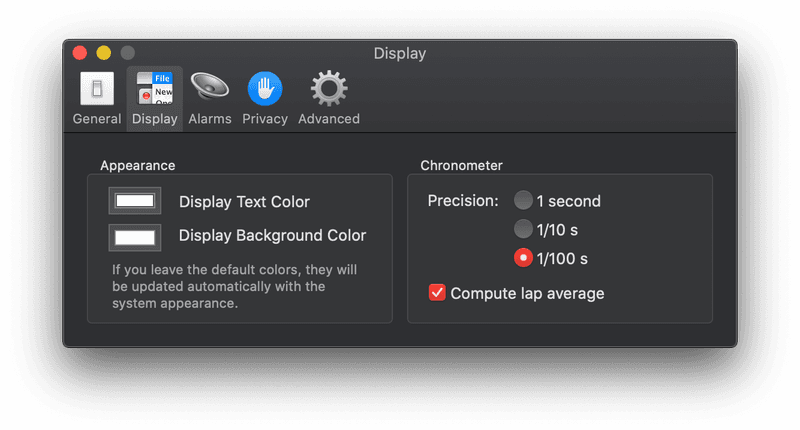Switch to the General tab label

click(x=97, y=119)
